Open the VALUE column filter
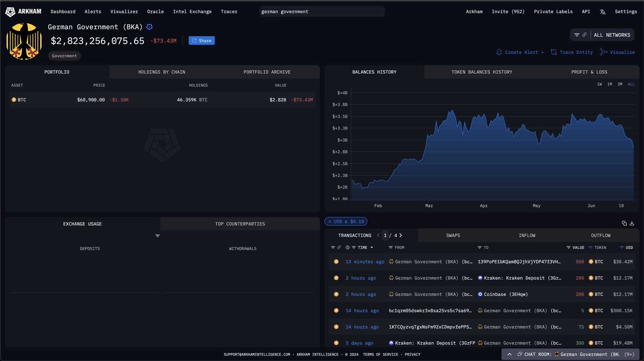This screenshot has width=644, height=361. (x=568, y=248)
